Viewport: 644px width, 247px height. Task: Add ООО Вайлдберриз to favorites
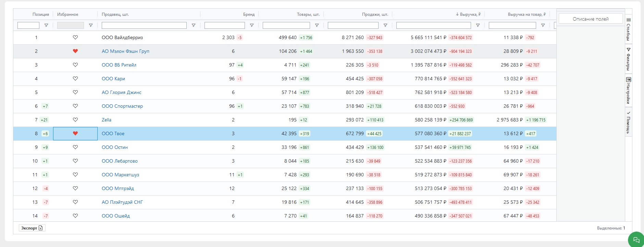(75, 37)
